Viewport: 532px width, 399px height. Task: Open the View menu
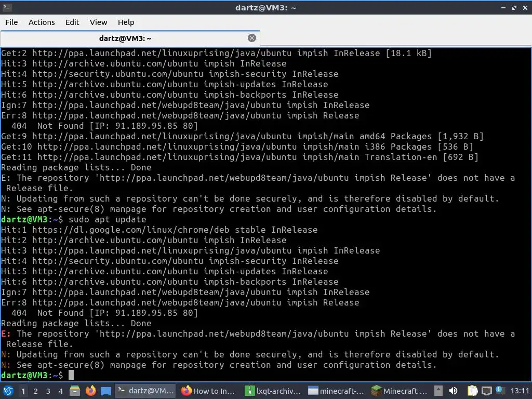click(98, 22)
